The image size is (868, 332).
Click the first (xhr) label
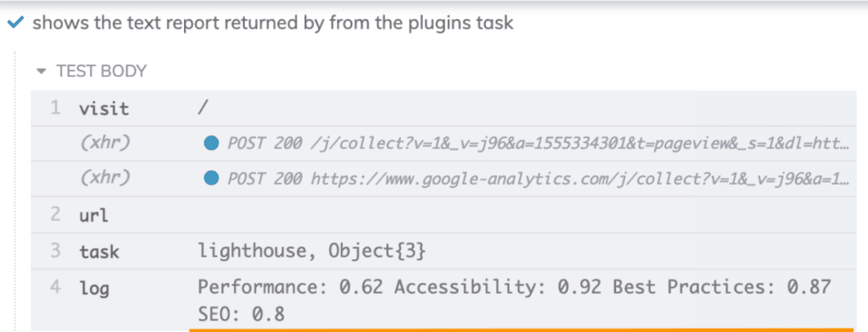pos(105,143)
